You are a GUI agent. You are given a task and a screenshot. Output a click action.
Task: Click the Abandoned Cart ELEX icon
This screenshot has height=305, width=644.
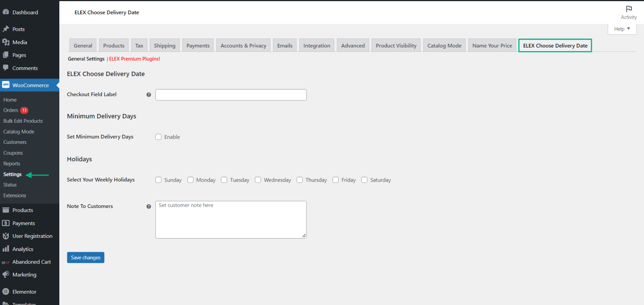pyautogui.click(x=6, y=262)
